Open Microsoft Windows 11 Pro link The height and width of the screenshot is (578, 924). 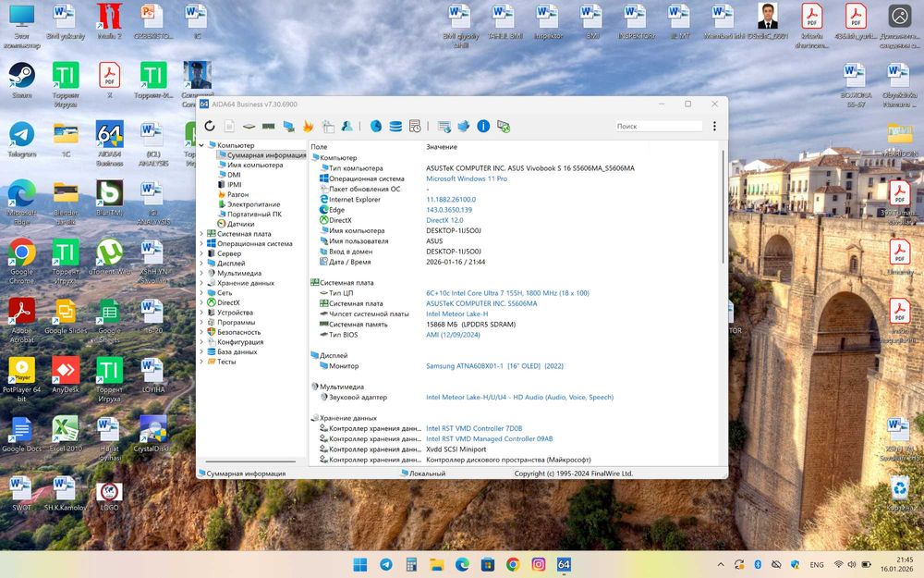[467, 178]
